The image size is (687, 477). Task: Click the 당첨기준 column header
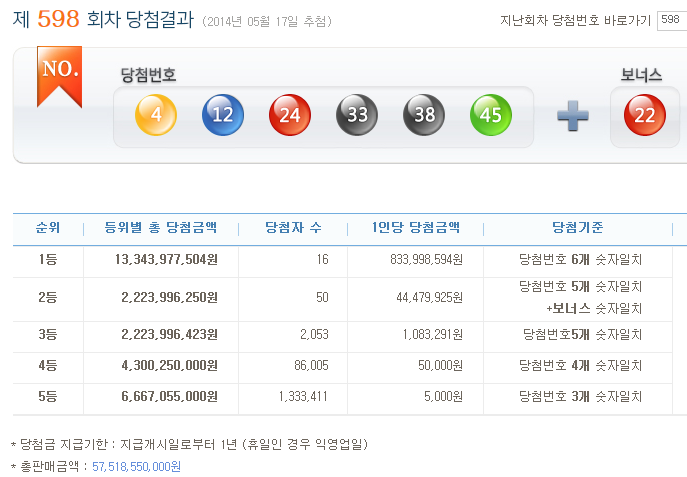[577, 227]
